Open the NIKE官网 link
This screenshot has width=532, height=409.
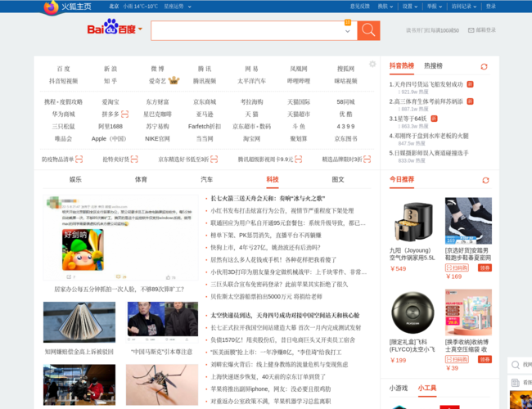coord(157,139)
